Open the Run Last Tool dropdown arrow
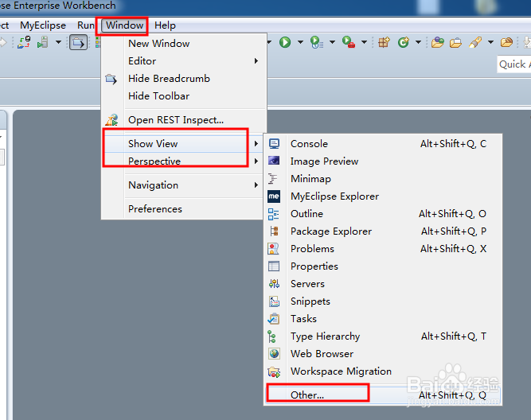The image size is (531, 420). click(332, 42)
